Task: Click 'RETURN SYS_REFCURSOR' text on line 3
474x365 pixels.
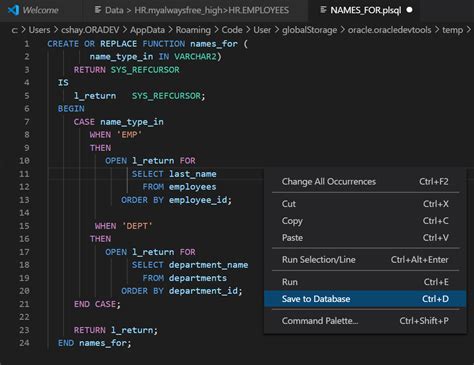Action: pos(126,70)
